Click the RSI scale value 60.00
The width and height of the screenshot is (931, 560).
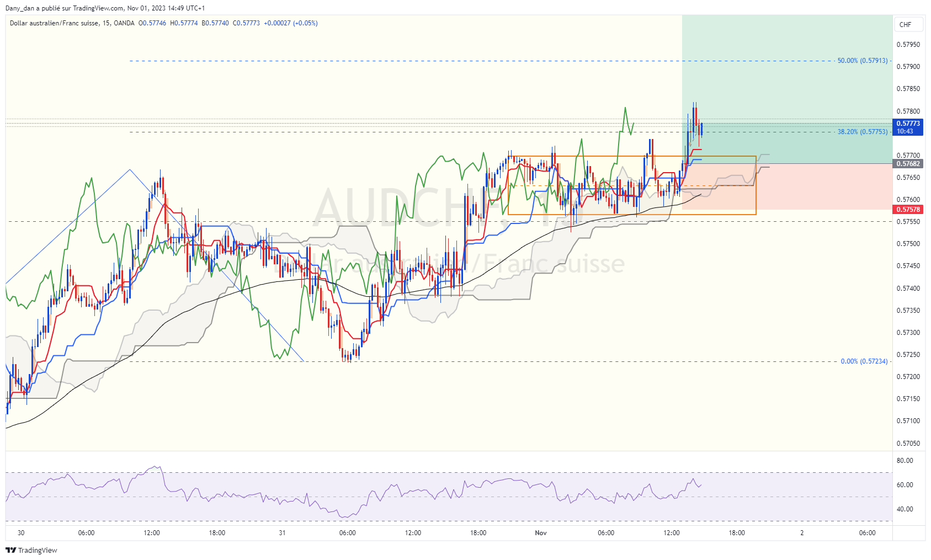[x=905, y=485]
